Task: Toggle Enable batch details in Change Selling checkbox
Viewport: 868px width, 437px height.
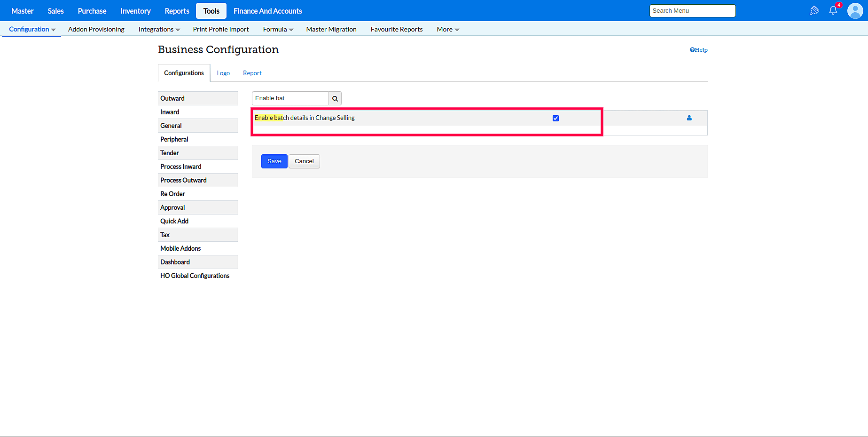Action: pyautogui.click(x=555, y=118)
